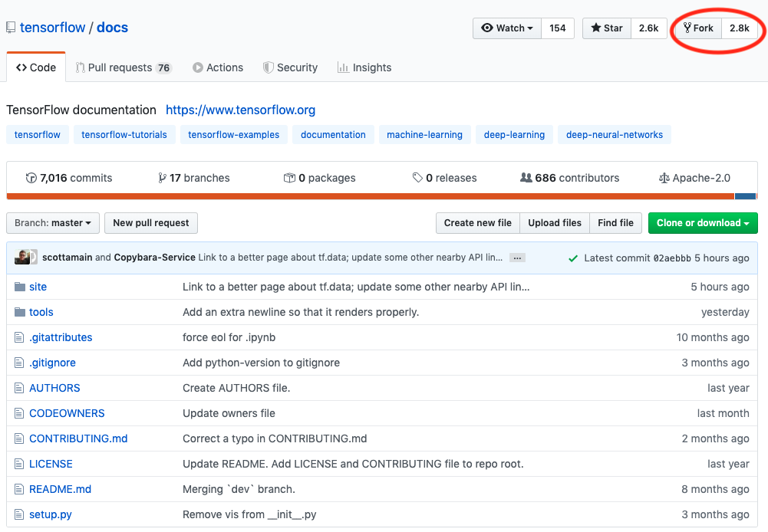Switch to the Security tab

[x=290, y=67]
